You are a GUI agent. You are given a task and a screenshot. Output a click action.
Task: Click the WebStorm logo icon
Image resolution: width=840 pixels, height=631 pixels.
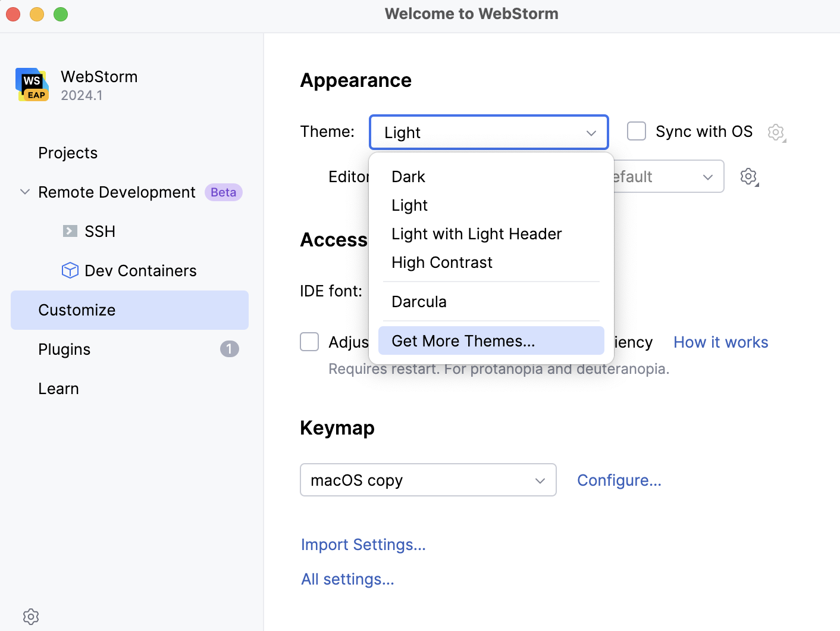click(x=32, y=85)
